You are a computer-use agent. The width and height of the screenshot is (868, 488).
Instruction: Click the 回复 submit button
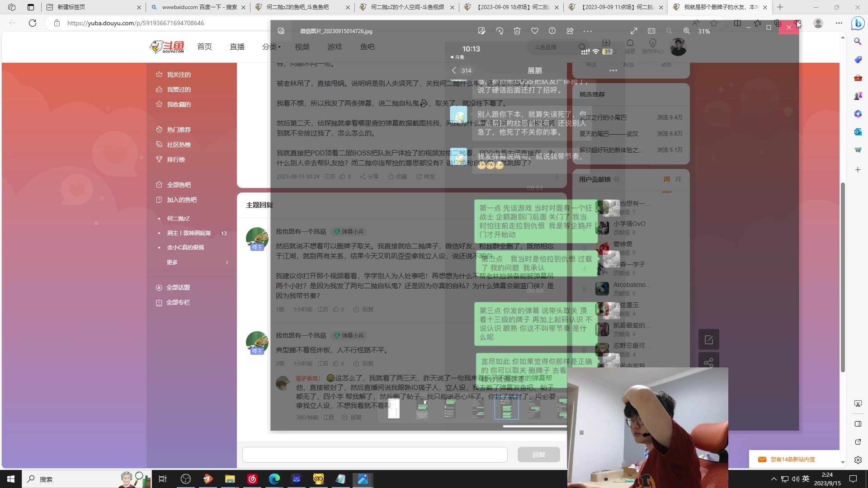(539, 455)
